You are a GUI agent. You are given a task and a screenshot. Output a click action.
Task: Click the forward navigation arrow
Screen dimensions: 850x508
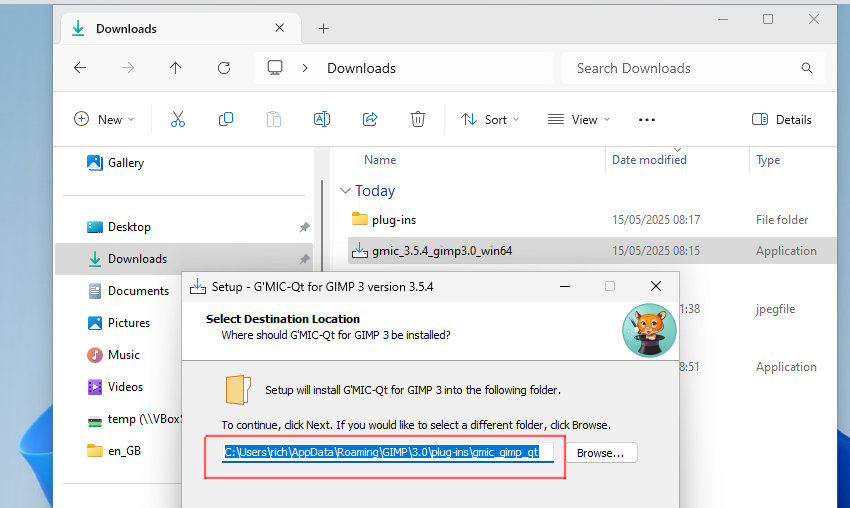coord(128,68)
